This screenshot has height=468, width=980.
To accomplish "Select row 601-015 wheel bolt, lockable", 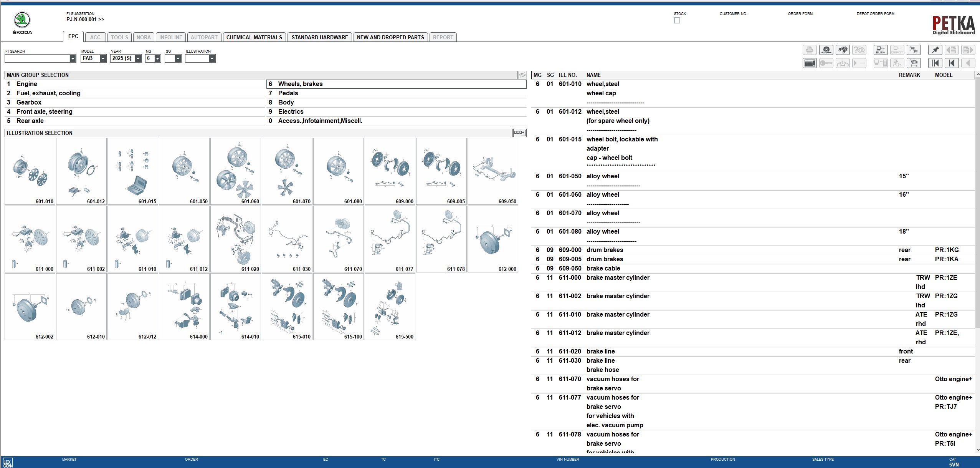I will pos(753,153).
